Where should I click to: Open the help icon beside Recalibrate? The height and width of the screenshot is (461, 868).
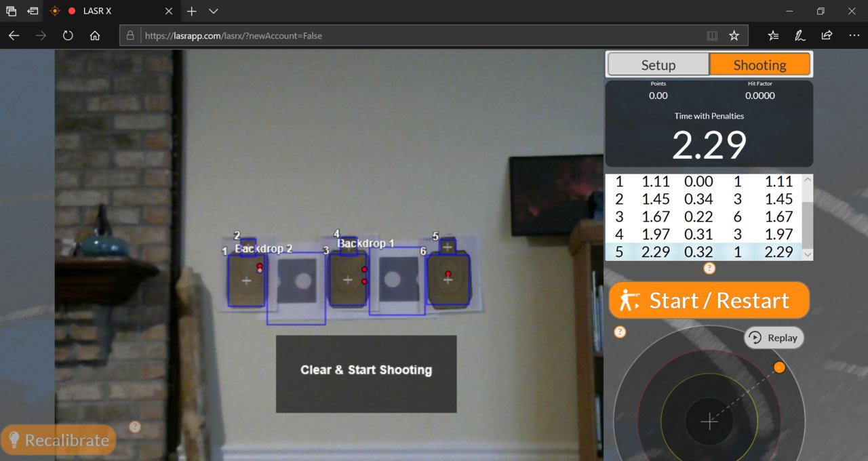[x=135, y=426]
